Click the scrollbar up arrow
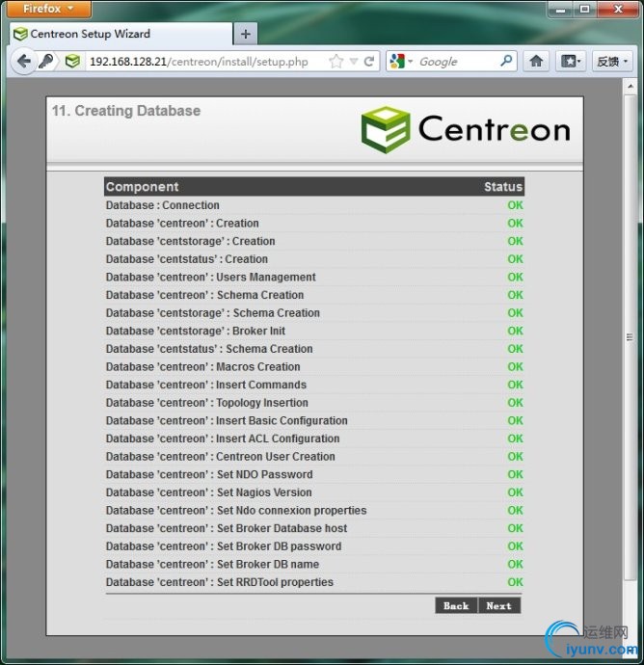 tap(631, 87)
